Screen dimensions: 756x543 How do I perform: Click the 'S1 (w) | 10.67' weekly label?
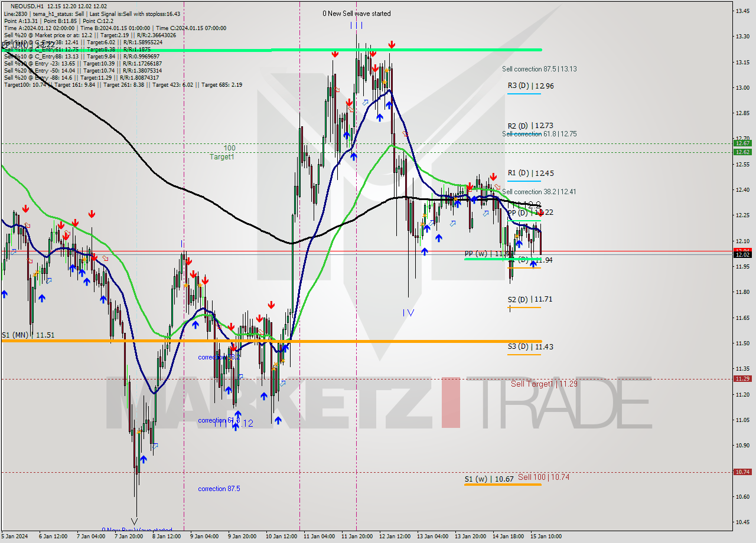pos(488,479)
